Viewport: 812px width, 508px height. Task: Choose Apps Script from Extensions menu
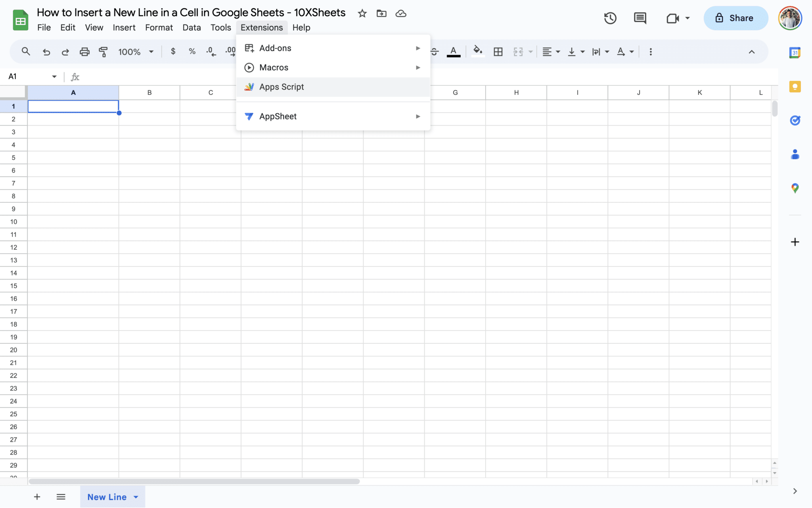coord(333,87)
